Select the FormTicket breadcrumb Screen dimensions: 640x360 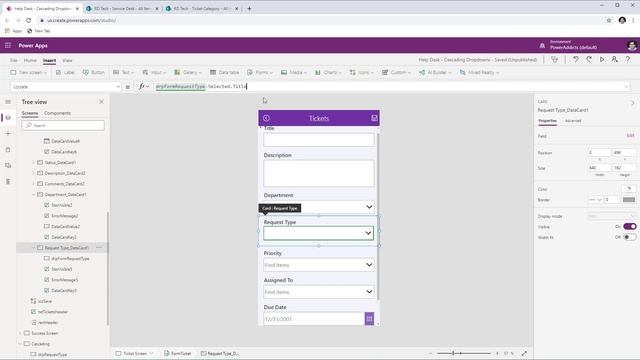pos(178,353)
